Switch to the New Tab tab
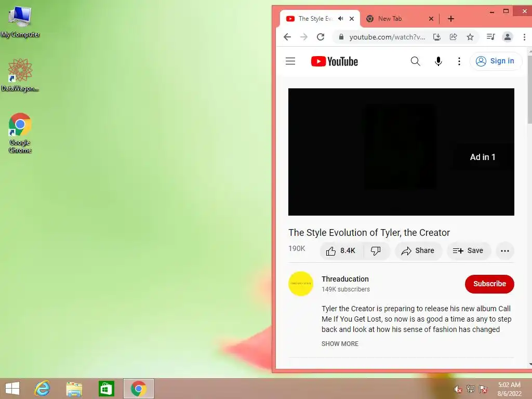532x399 pixels. point(389,19)
